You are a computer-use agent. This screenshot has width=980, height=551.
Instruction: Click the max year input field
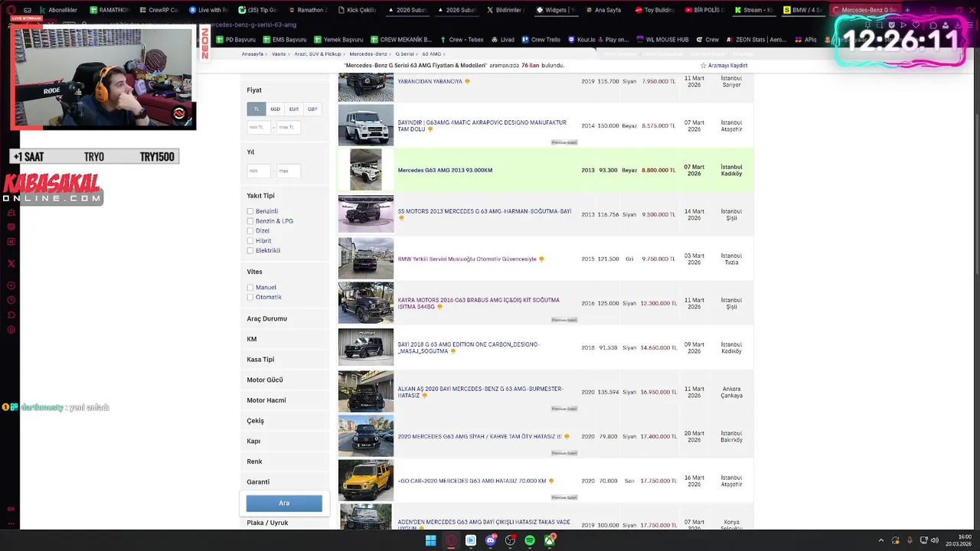(x=289, y=171)
